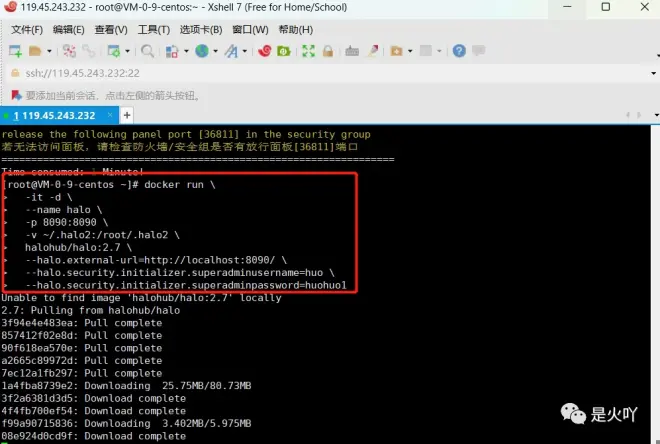660x444 pixels.
Task: Click the bookmark arrow add-session icon
Action: 16,96
